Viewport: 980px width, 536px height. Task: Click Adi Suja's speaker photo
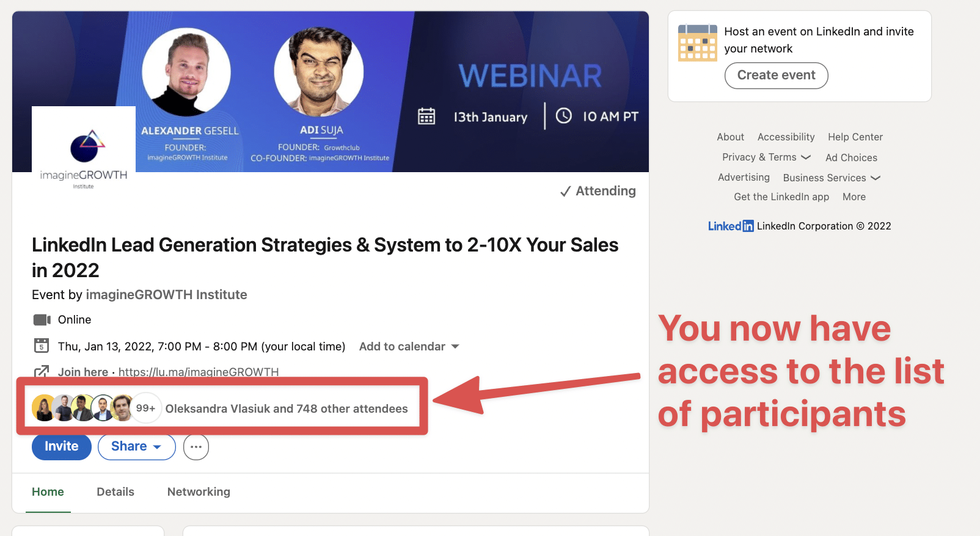(319, 72)
